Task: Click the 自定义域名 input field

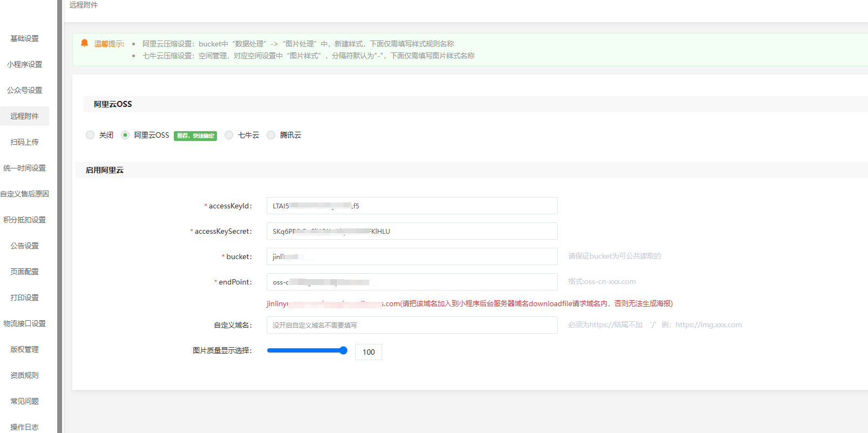Action: pyautogui.click(x=411, y=325)
